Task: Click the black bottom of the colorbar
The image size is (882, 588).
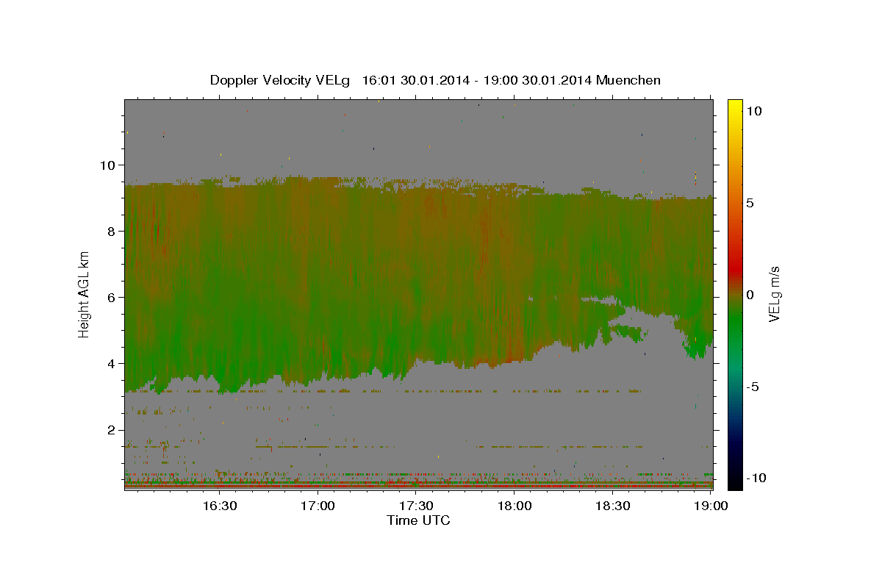Action: point(735,484)
